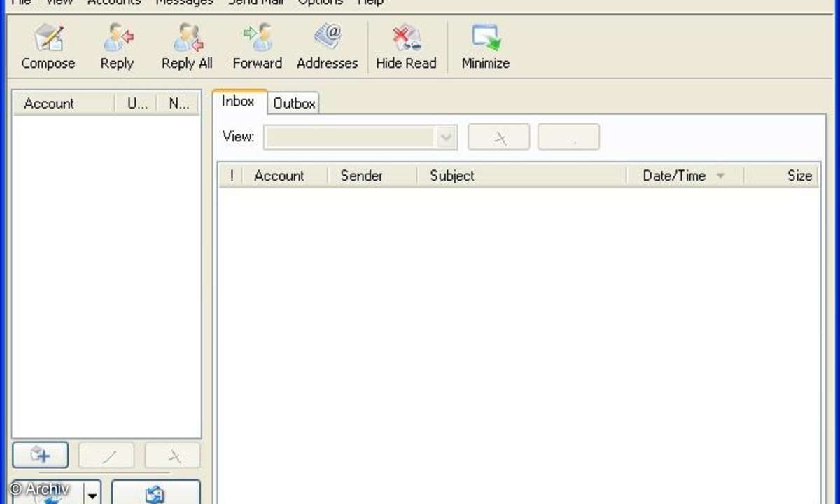Screen dimensions: 840x504
Task: Click the button with blue envelope arrows icon
Action: (x=155, y=492)
